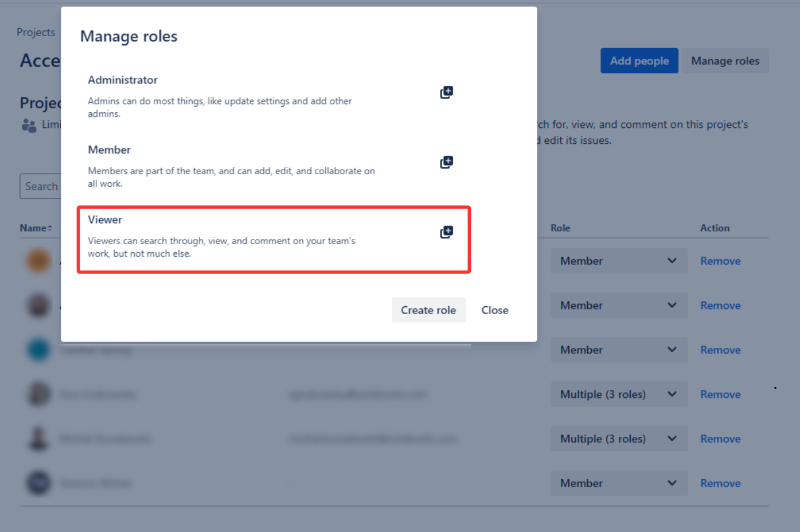Click the Add people button

pyautogui.click(x=639, y=61)
